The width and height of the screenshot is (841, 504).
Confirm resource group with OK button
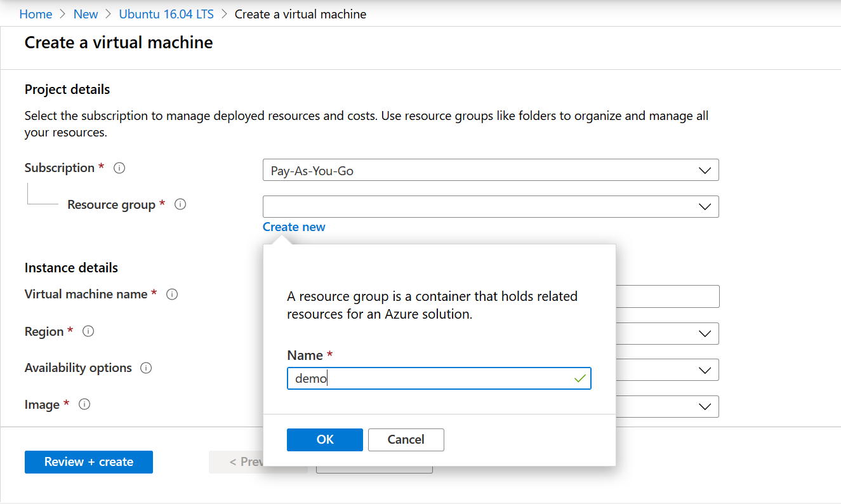325,440
